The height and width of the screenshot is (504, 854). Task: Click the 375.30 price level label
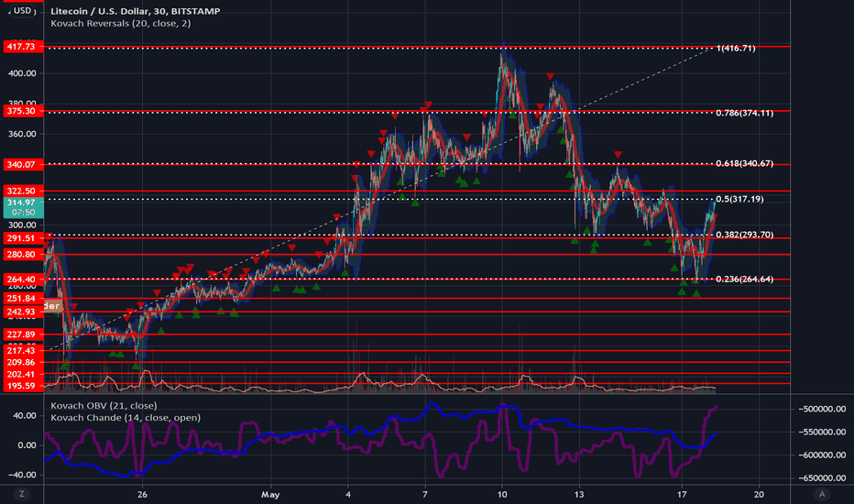[22, 111]
